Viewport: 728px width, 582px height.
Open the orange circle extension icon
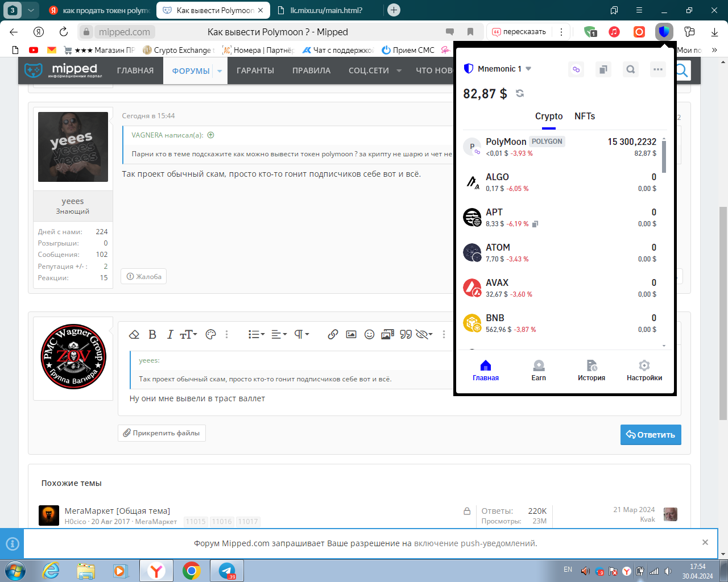[639, 32]
